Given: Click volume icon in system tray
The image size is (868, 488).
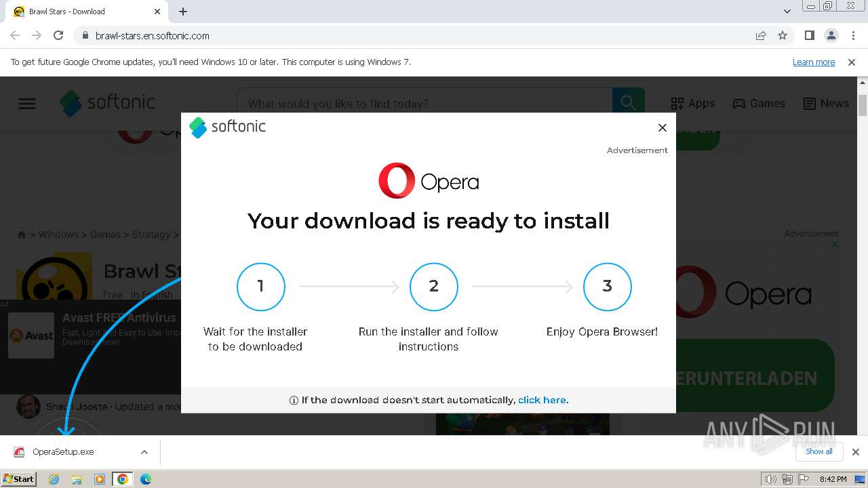Looking at the screenshot, I should 770,479.
